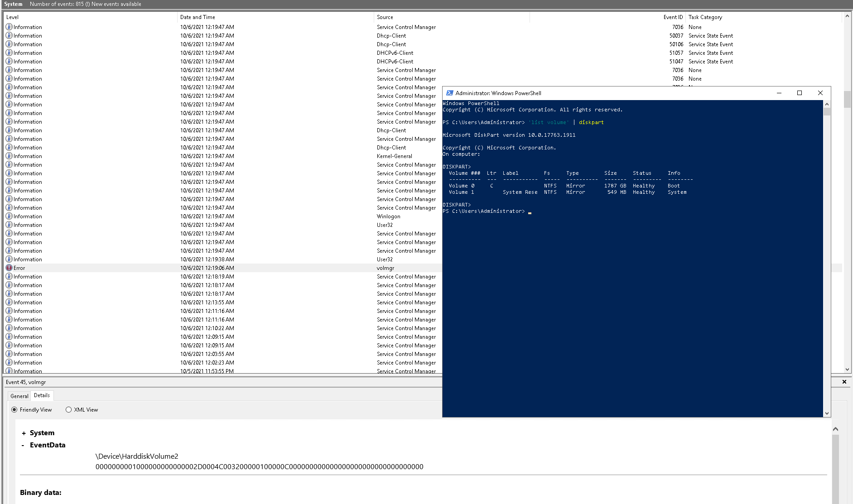The image size is (853, 504).
Task: Expand the System node in event details
Action: [24, 433]
